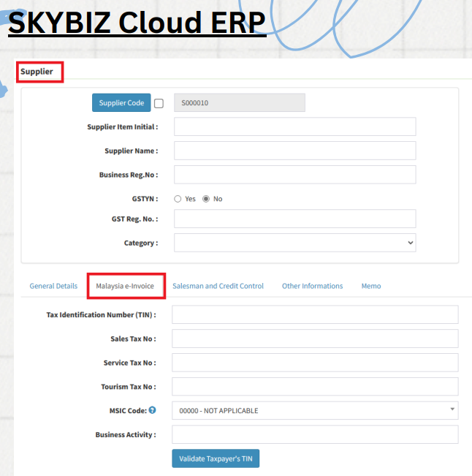This screenshot has height=476, width=472.
Task: Select the GST Reg. No. field
Action: click(x=294, y=219)
